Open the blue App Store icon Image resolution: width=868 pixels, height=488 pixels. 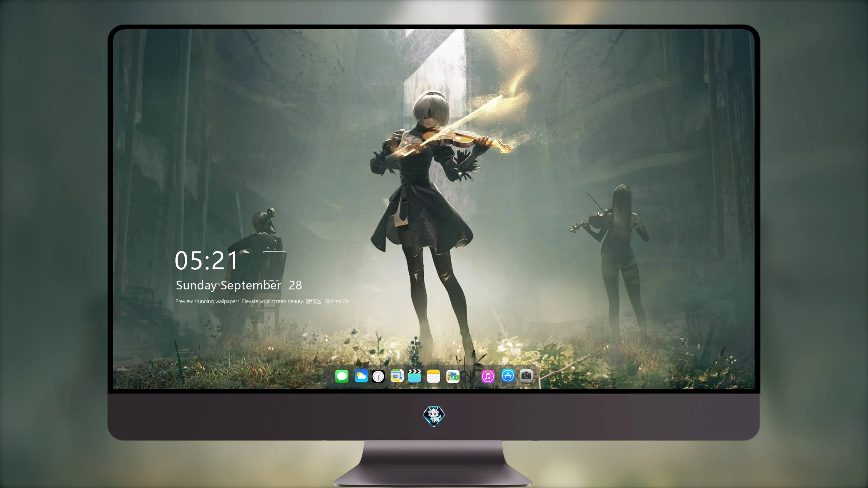(508, 376)
